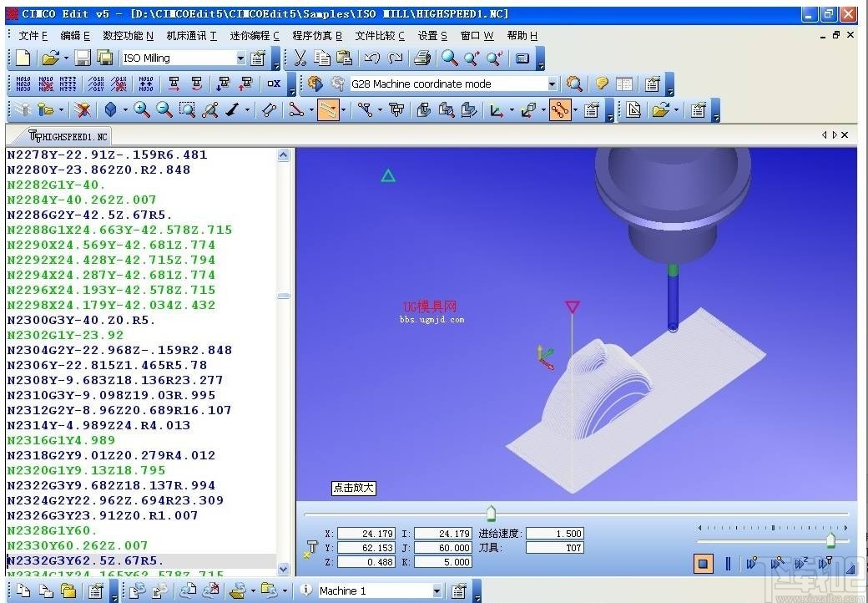Click code line N2300G3Y-40.Z0.R5.
The image size is (868, 603).
(82, 320)
